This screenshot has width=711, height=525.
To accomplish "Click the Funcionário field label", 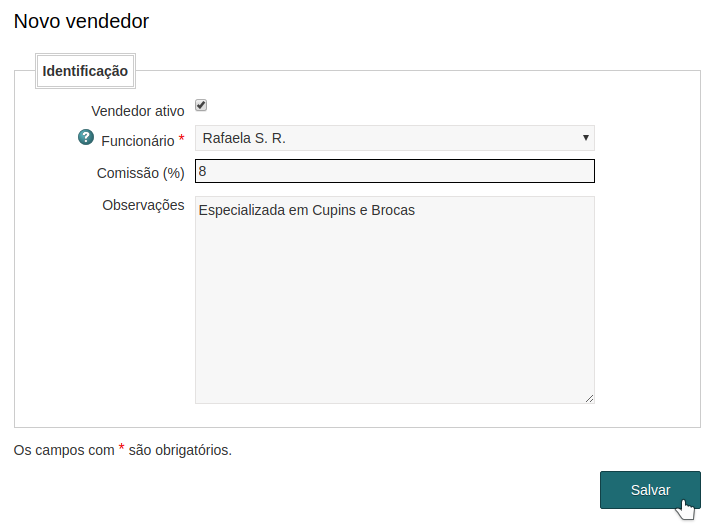I will (138, 141).
